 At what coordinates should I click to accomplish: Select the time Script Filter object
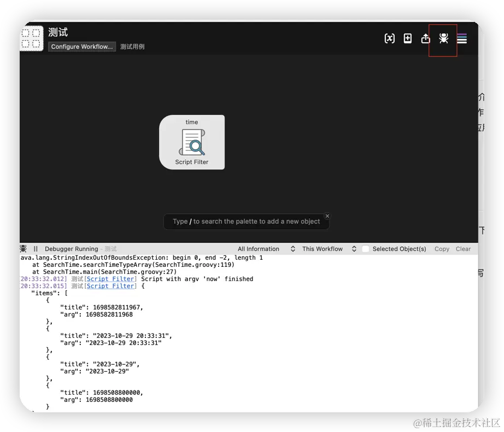coord(192,142)
